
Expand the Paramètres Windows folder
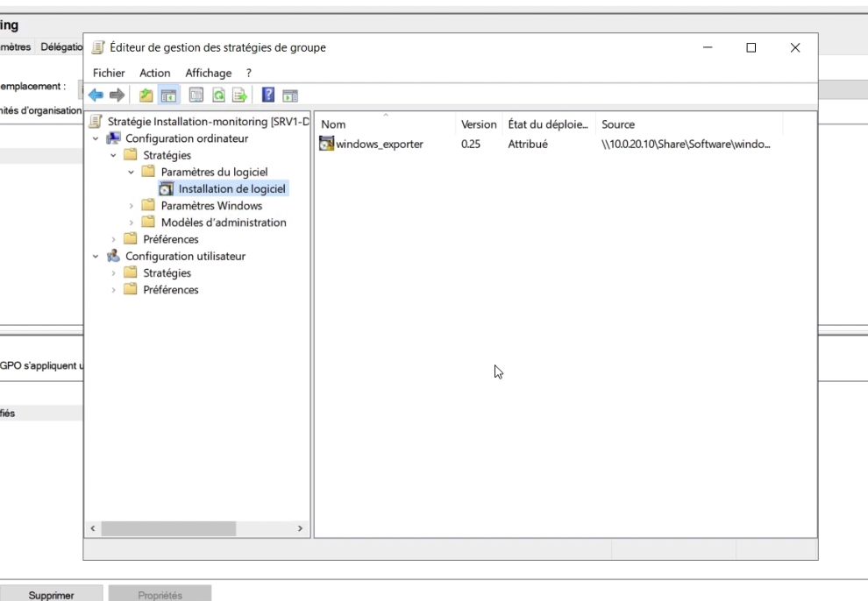(x=132, y=206)
